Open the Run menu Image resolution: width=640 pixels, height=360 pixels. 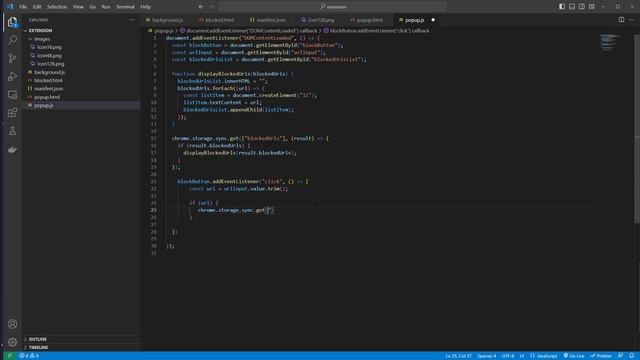pos(106,7)
